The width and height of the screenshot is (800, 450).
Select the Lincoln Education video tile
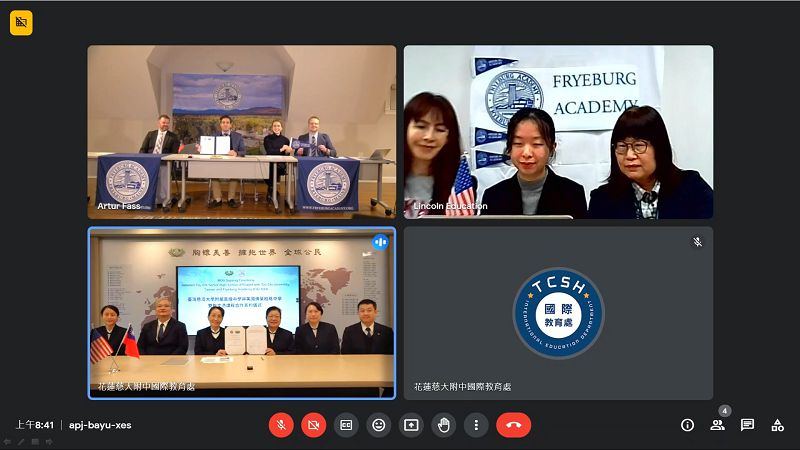click(x=558, y=132)
